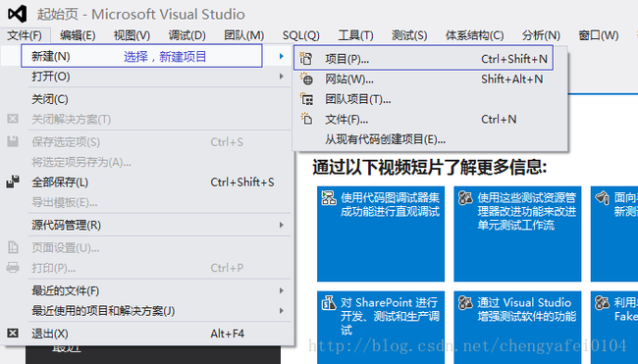Screen dimensions: 638x364
Task: Click the Alt+F4 shortcut text
Action: coord(227,334)
